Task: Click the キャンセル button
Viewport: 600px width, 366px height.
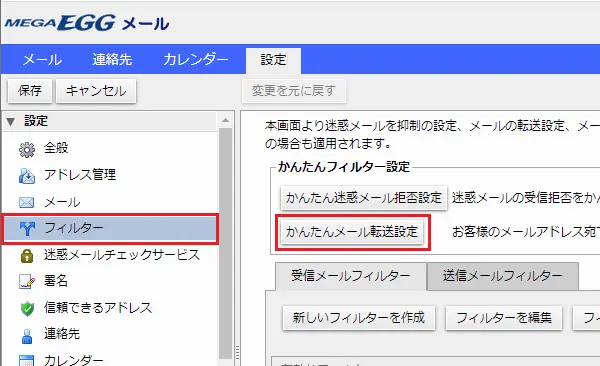Action: click(x=96, y=91)
